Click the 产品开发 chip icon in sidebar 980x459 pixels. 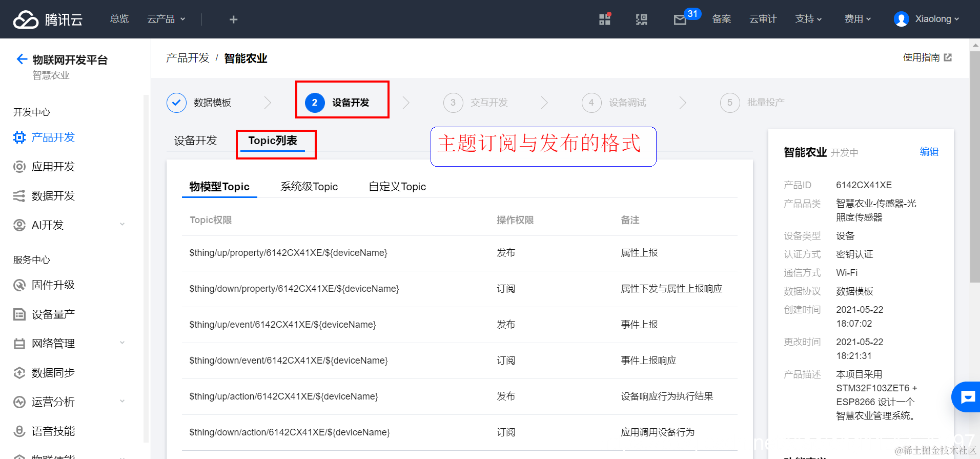pos(19,137)
